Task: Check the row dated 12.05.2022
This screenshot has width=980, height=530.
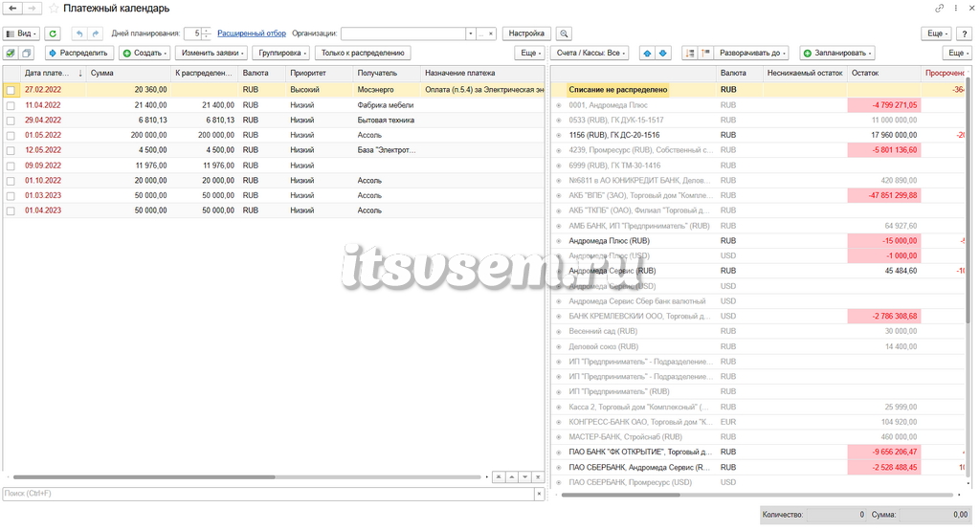Action: tap(11, 150)
